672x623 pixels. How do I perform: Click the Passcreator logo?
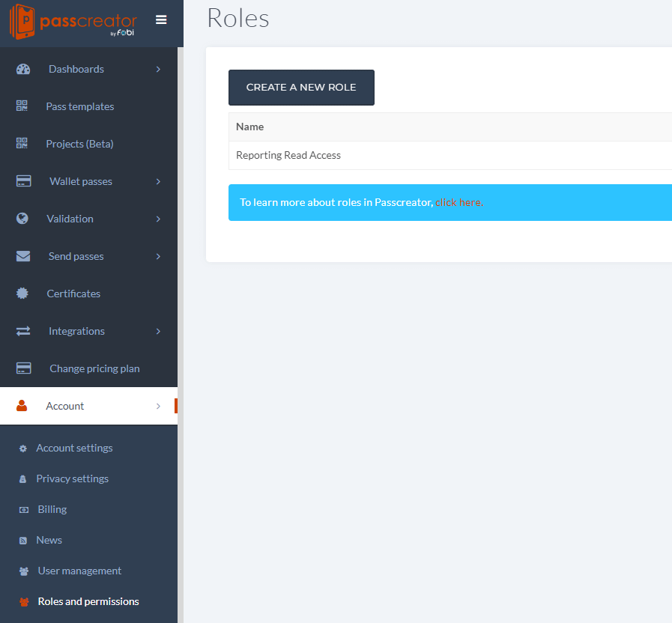[x=73, y=22]
